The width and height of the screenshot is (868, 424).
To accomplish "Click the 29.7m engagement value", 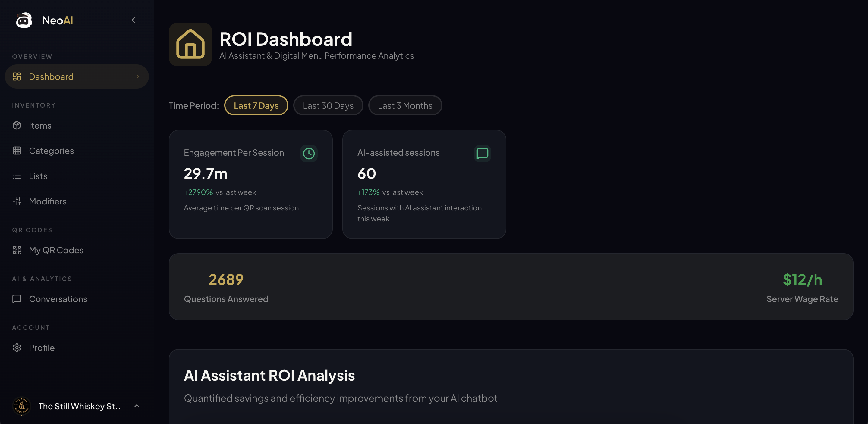I will coord(206,173).
